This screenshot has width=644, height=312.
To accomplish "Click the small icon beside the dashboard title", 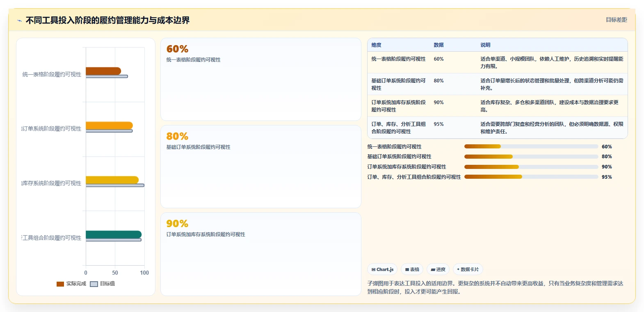I will coord(19,20).
